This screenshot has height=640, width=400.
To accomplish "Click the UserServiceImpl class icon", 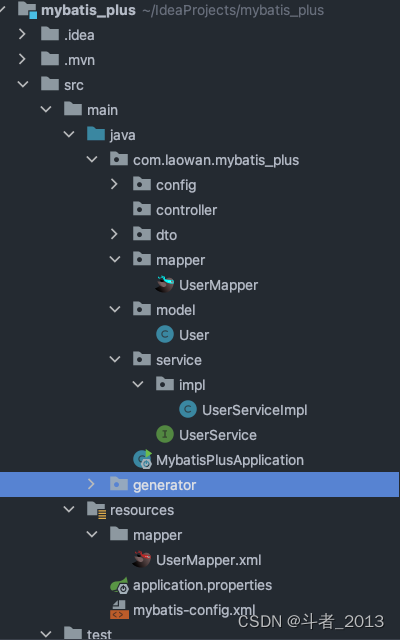I will point(188,409).
